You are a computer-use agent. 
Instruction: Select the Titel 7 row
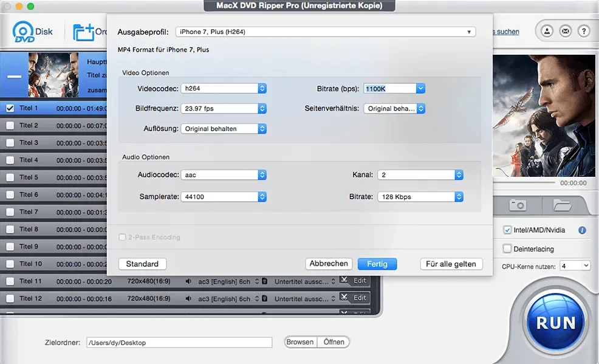[x=53, y=212]
